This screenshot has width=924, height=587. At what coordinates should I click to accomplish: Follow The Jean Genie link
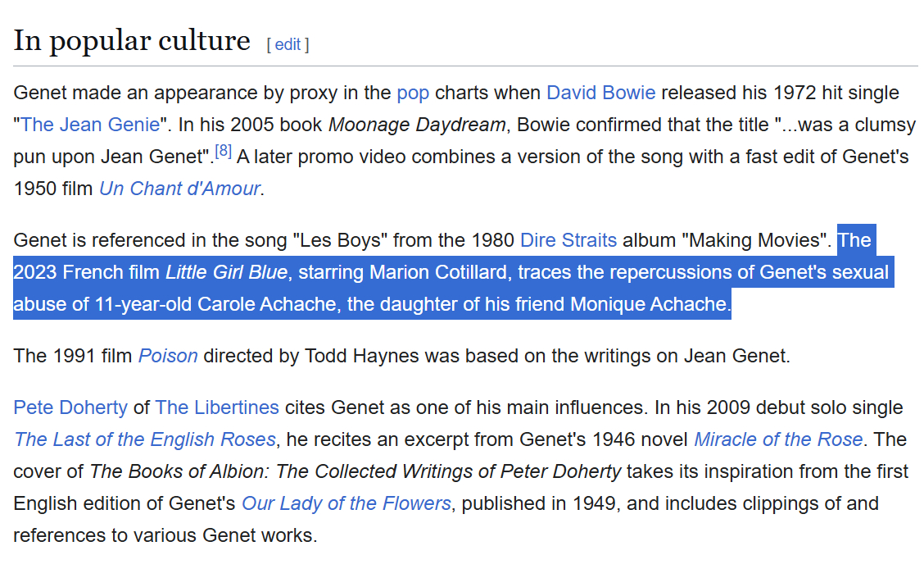pos(90,125)
